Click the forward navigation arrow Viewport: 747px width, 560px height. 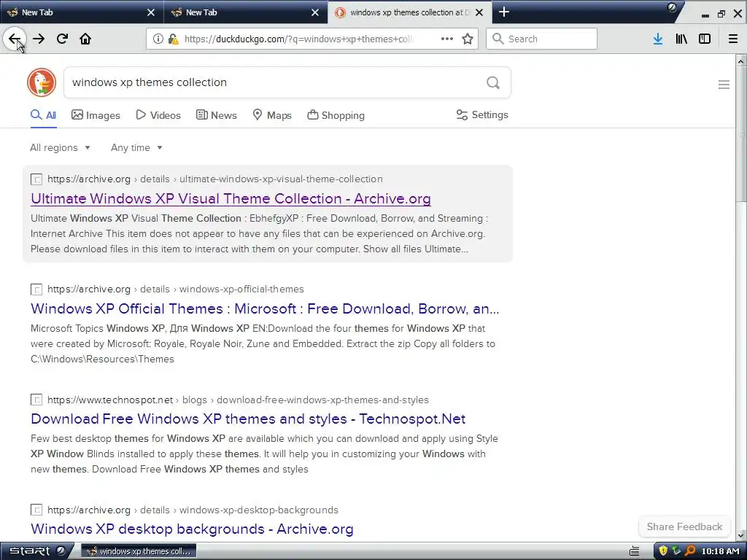tap(39, 39)
